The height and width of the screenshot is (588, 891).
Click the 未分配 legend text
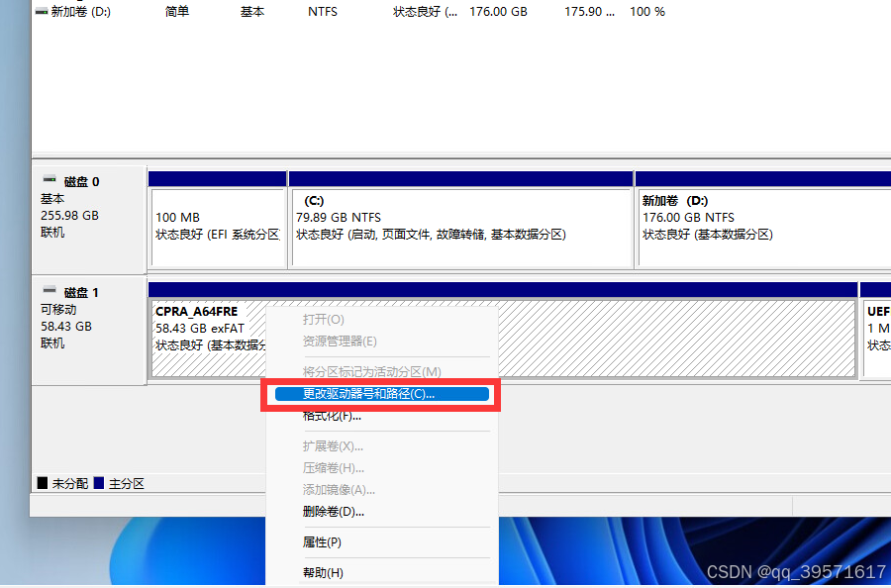pos(70,483)
